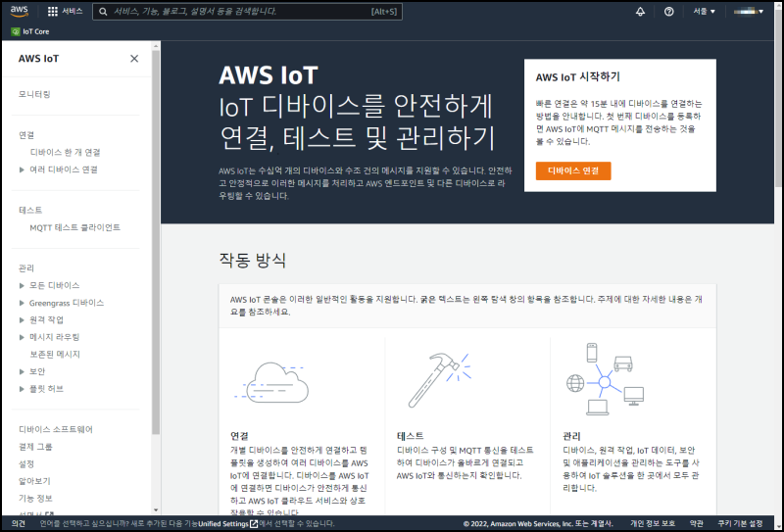Open 의견 feedback link in footer
This screenshot has height=532, width=784.
click(19, 523)
